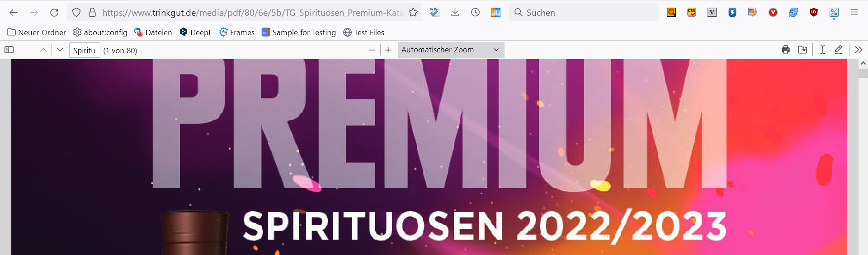Expand the PDF viewer tools menu
868x255 pixels.
[x=859, y=50]
